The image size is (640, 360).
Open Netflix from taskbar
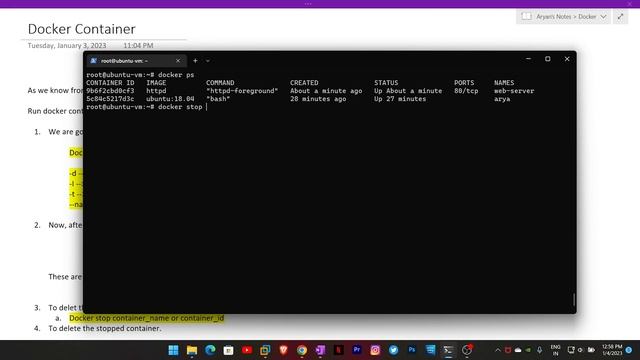click(x=338, y=350)
